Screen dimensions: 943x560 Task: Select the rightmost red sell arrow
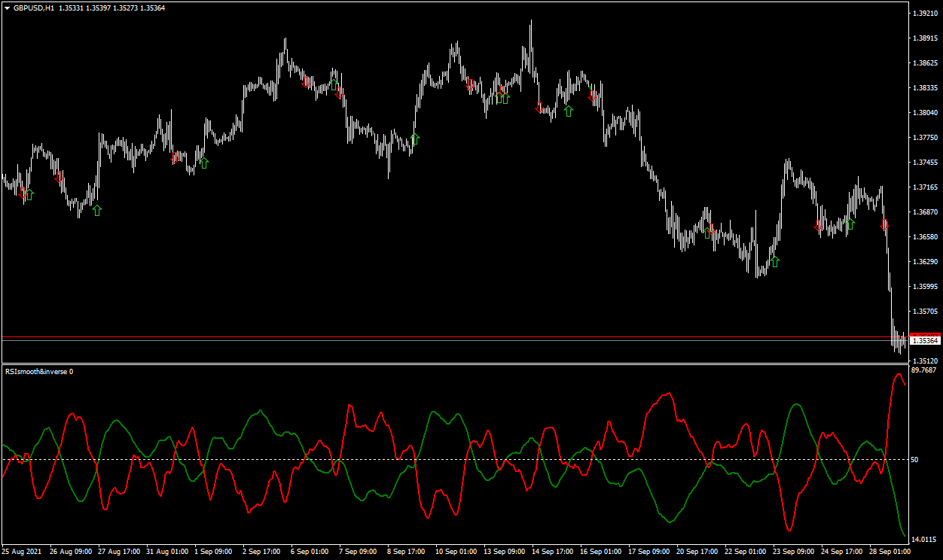pos(885,224)
